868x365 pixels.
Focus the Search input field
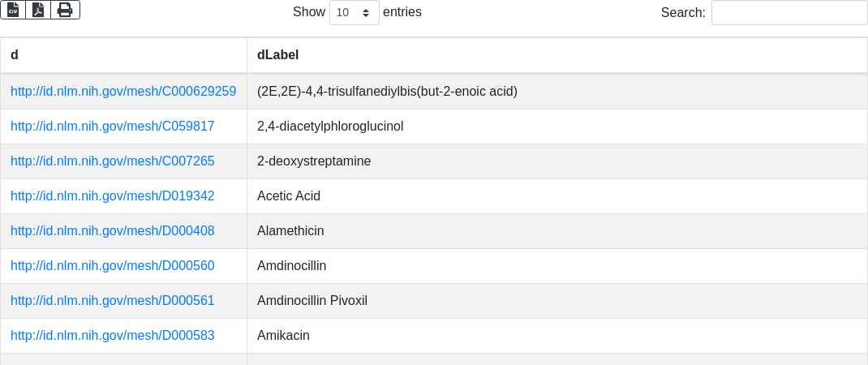(x=789, y=13)
